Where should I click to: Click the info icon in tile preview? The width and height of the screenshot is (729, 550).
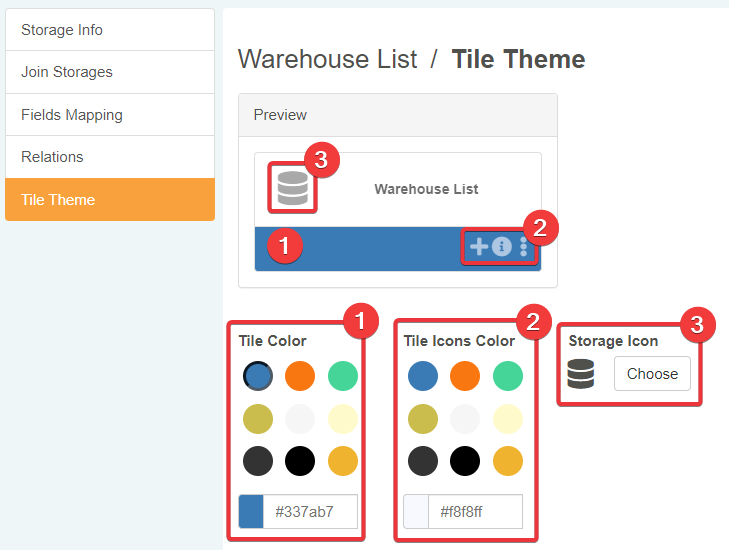502,247
